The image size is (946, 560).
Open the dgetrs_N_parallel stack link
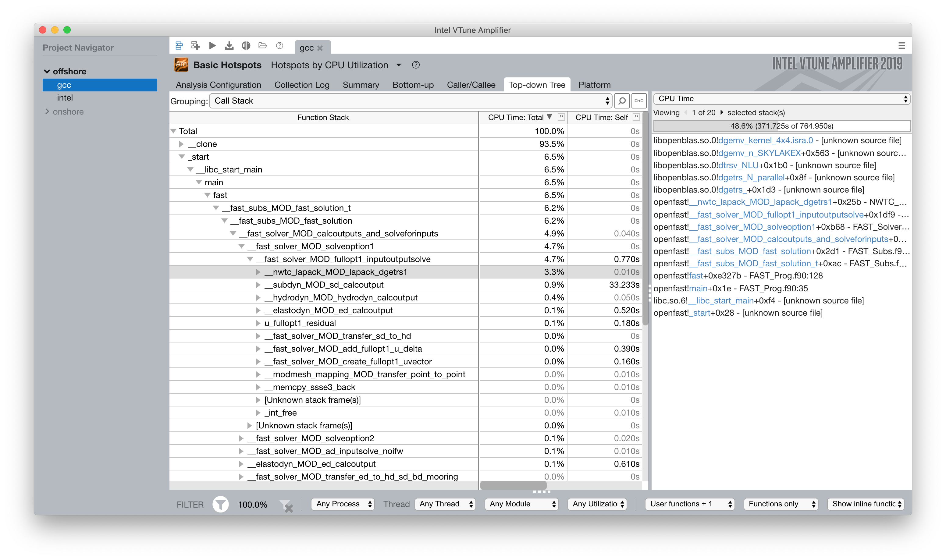click(751, 177)
